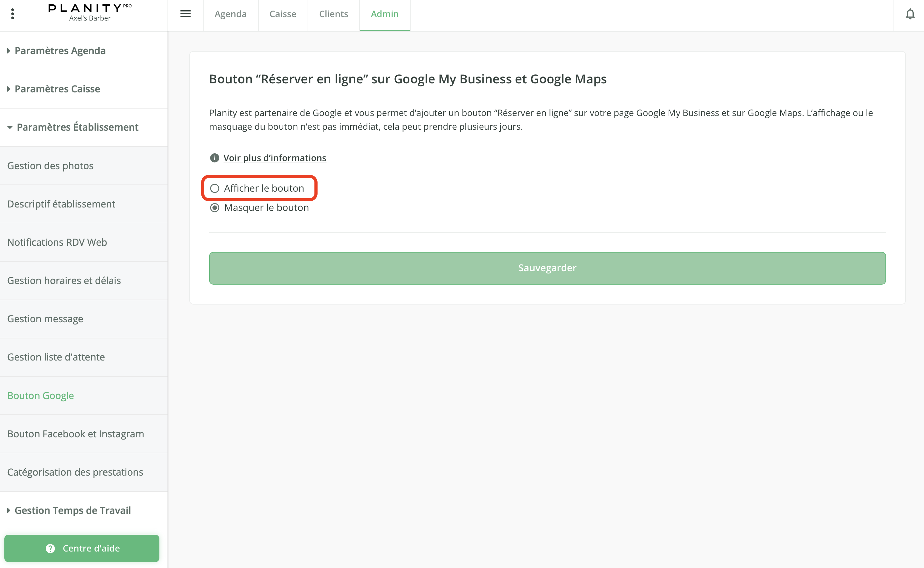The height and width of the screenshot is (568, 924).
Task: Follow the Voir plus d'informations link
Action: (275, 158)
